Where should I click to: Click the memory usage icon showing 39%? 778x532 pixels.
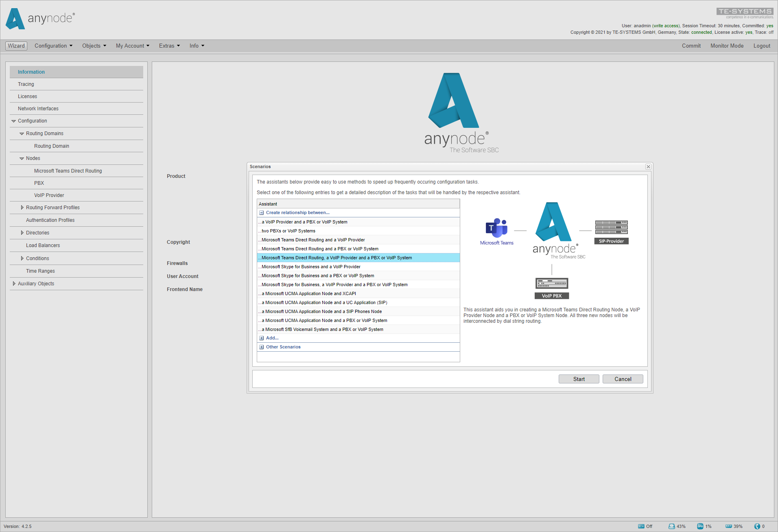[729, 526]
